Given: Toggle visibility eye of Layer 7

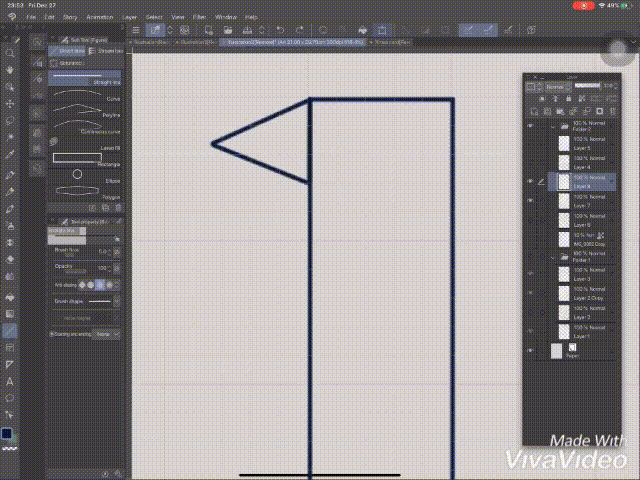Looking at the screenshot, I should click(530, 201).
